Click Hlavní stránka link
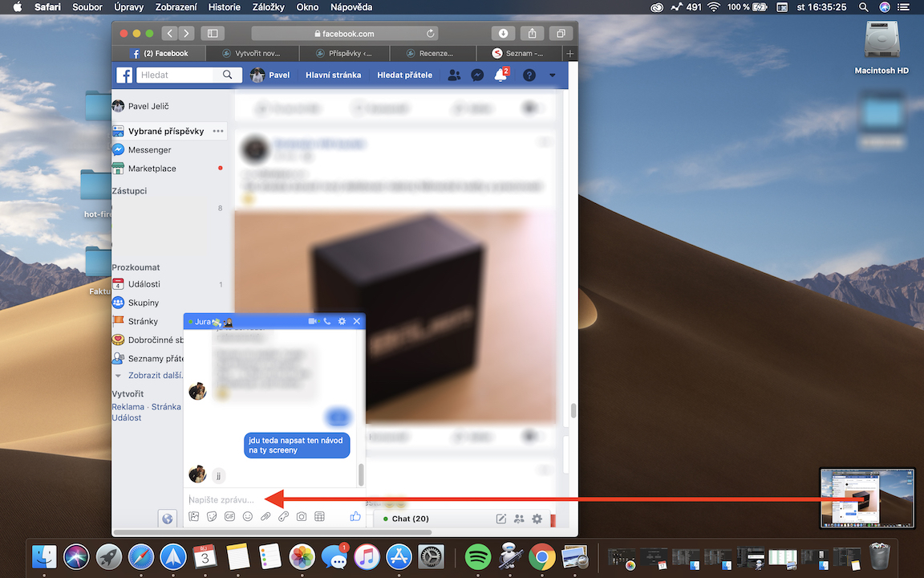Image resolution: width=924 pixels, height=578 pixels. 334,75
